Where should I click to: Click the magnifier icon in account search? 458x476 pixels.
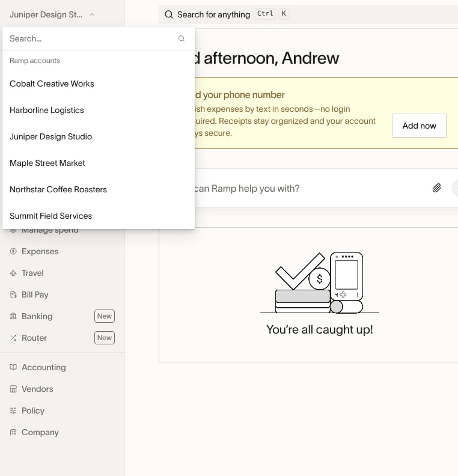click(181, 38)
